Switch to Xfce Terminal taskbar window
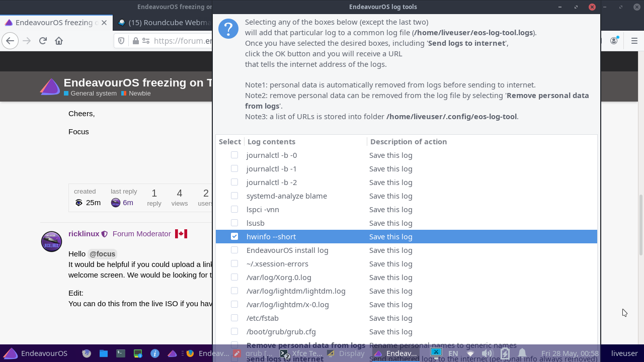This screenshot has width=644, height=362. coord(301,353)
